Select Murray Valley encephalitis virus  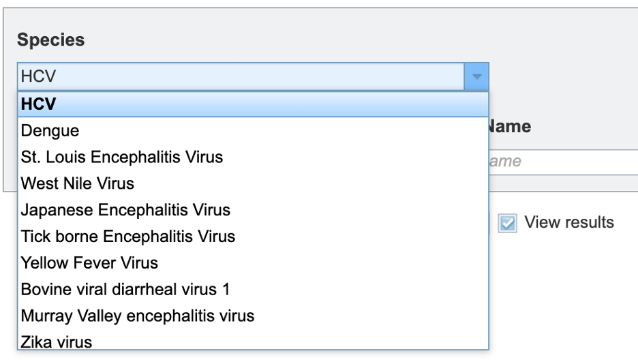253,316
